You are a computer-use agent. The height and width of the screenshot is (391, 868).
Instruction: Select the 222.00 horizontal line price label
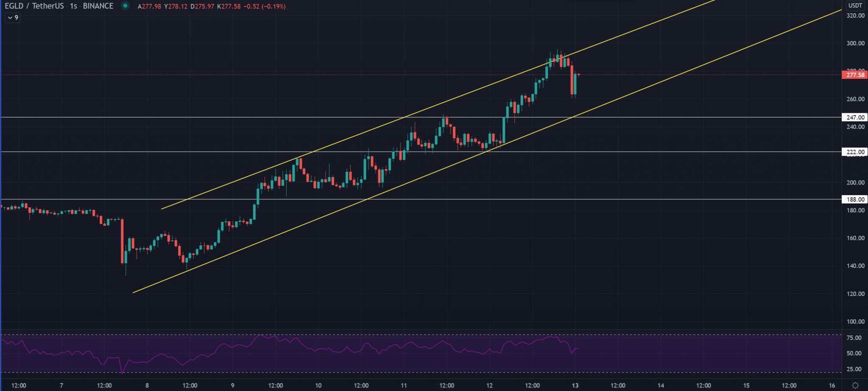[855, 152]
